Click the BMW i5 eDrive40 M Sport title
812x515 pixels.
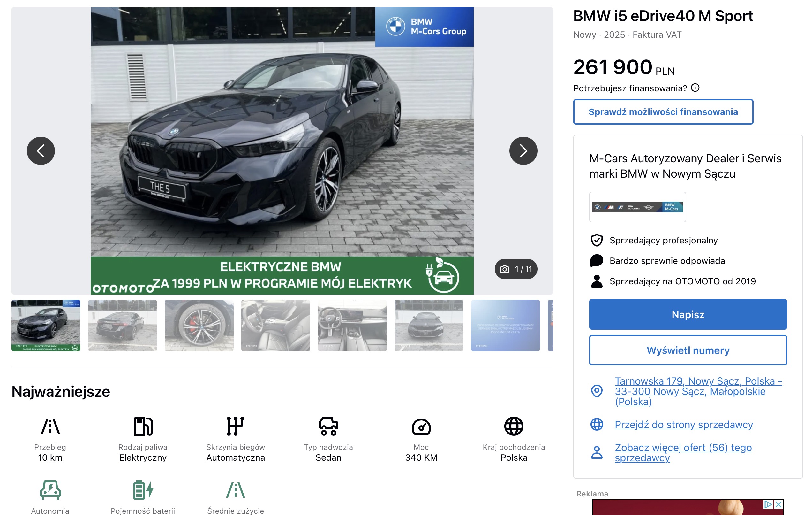tap(663, 16)
